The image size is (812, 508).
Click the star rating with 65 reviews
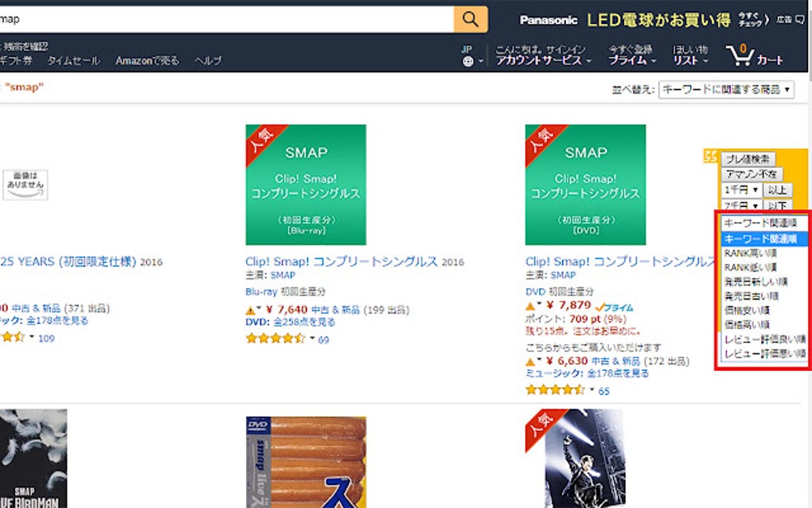tap(555, 390)
